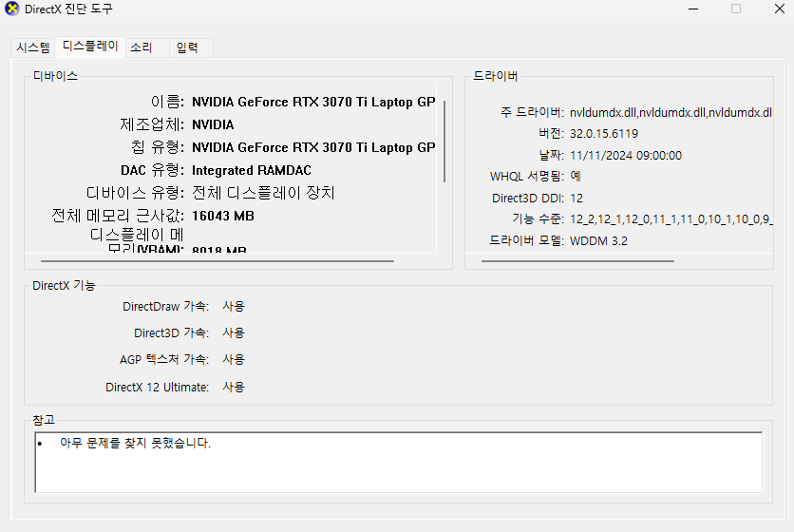This screenshot has height=532, width=794.
Task: Click 전체 디스플레이 장치 value
Action: tap(263, 193)
